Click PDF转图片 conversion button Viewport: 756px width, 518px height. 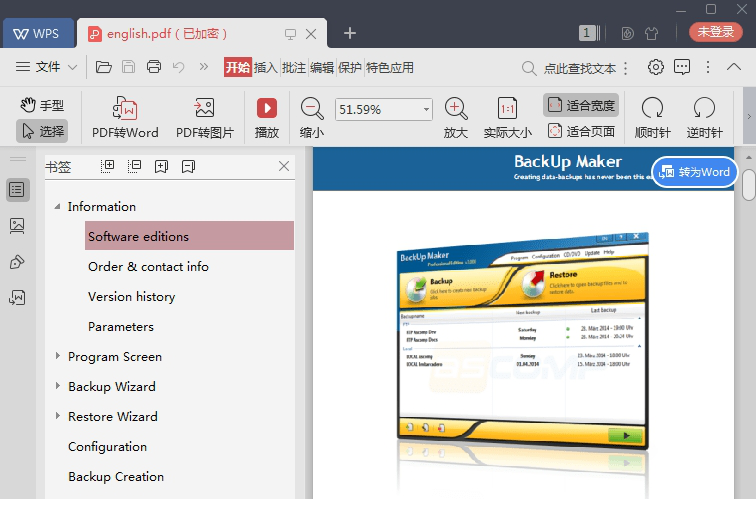[x=205, y=118]
